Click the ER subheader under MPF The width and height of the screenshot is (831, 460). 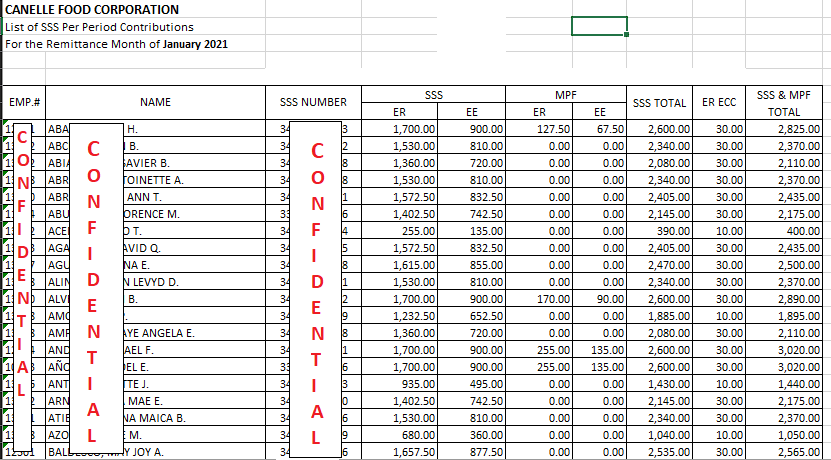[539, 111]
